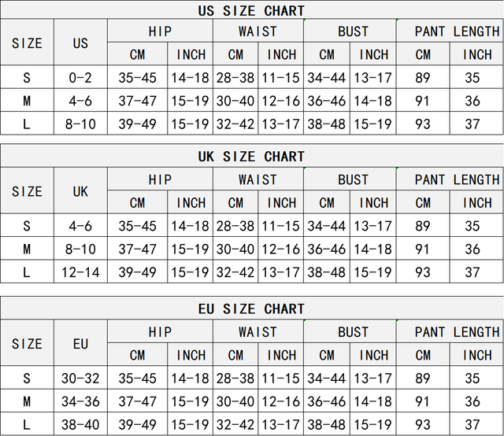This screenshot has height=436, width=504.
Task: Click BUST header in EU size chart
Action: click(353, 332)
